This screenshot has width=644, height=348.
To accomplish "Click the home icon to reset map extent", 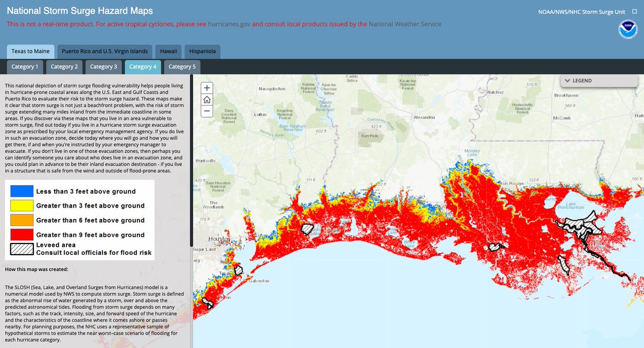I will (207, 99).
